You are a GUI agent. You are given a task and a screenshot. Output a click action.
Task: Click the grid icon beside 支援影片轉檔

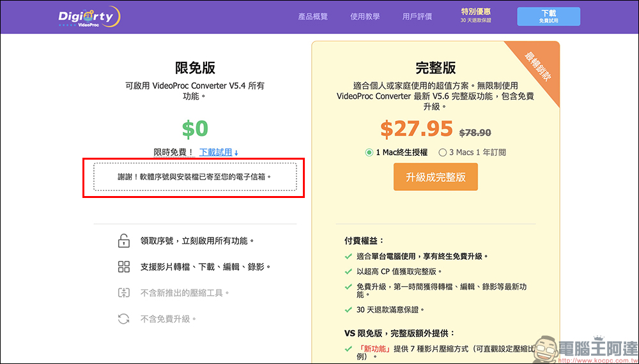tap(123, 267)
